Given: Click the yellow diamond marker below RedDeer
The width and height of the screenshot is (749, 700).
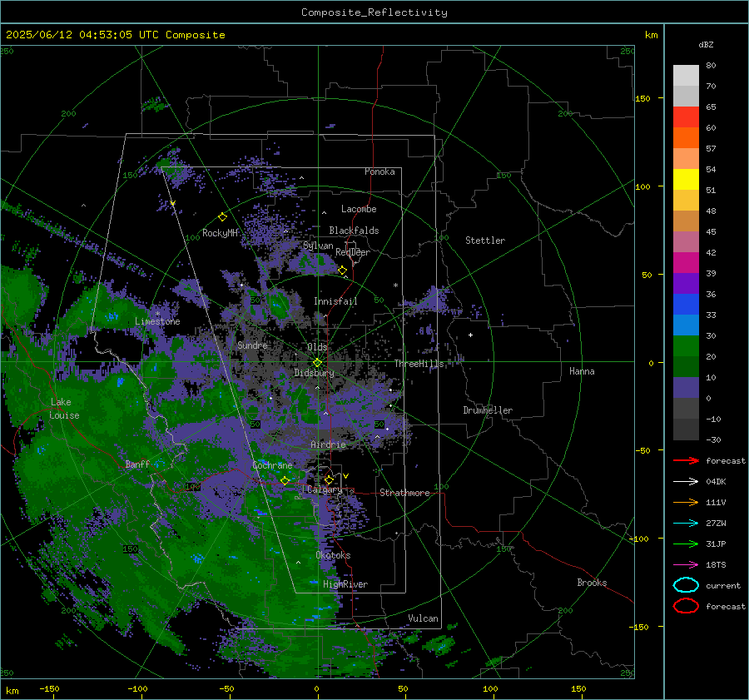Looking at the screenshot, I should coord(343,271).
